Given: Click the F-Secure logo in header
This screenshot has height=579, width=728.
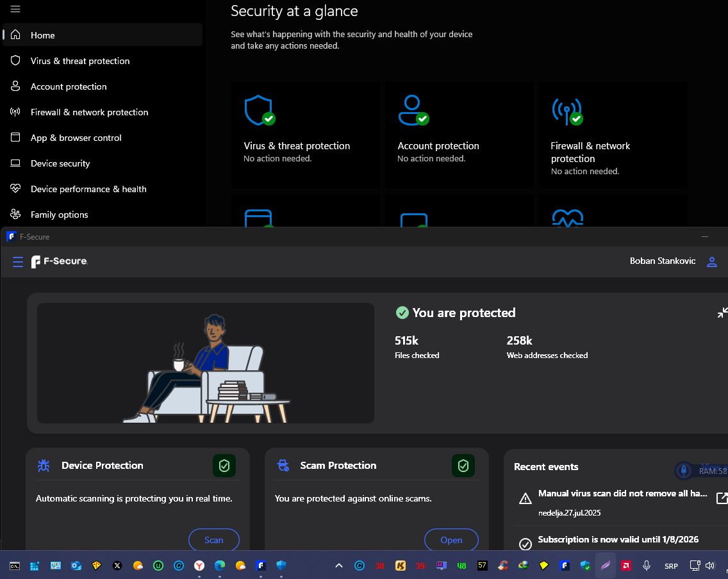Looking at the screenshot, I should coord(60,262).
